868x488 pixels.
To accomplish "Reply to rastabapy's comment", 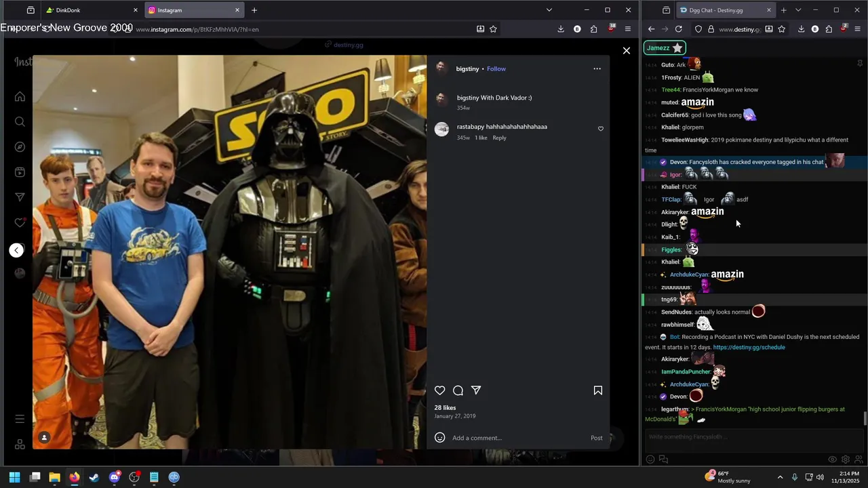I will 499,138.
